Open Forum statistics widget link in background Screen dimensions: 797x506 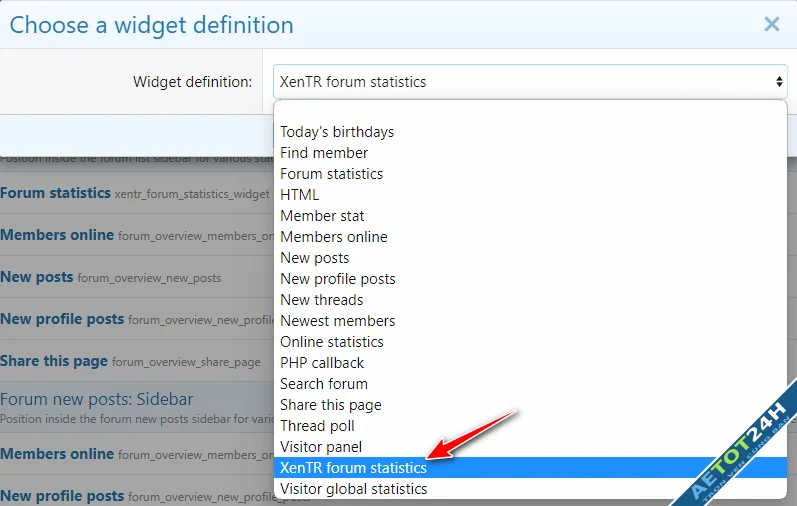pos(55,193)
